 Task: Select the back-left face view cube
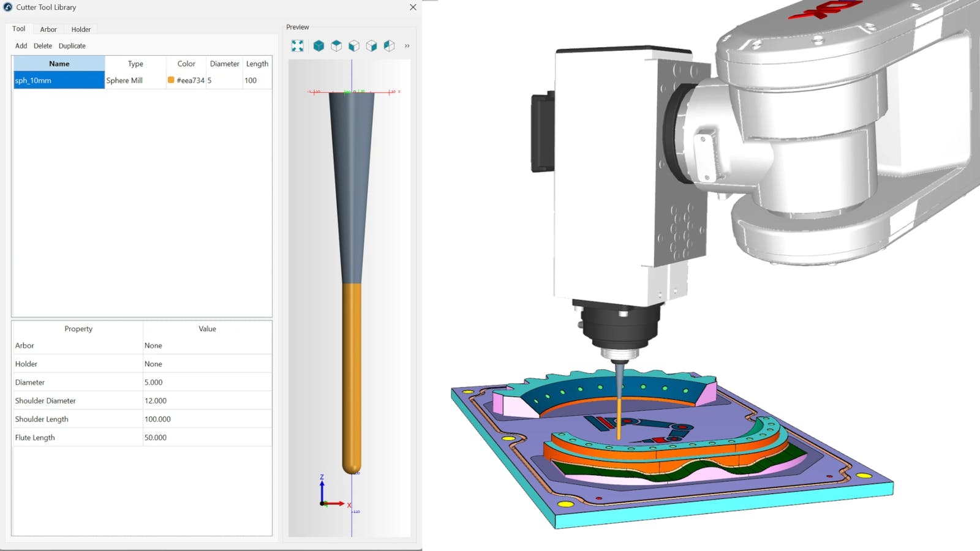389,46
